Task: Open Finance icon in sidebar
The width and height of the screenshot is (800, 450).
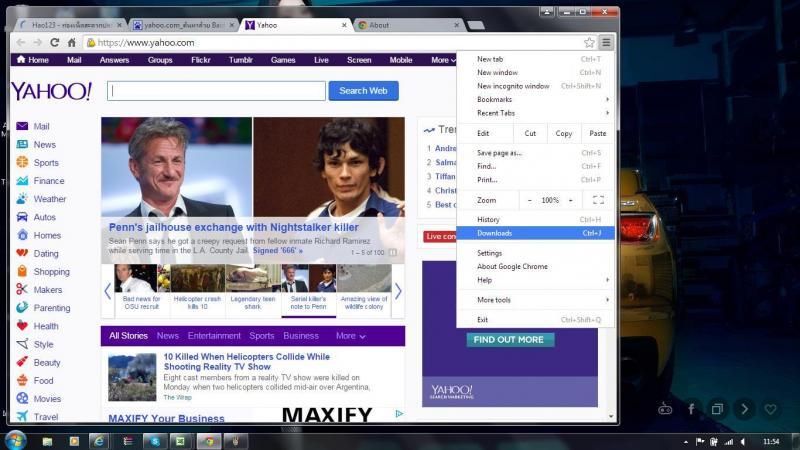Action: click(x=22, y=181)
